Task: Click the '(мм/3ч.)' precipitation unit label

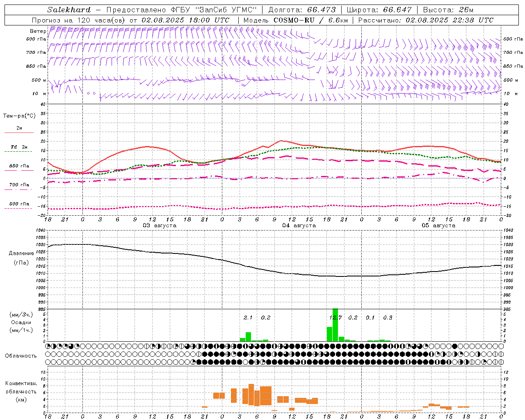Action: (x=21, y=315)
